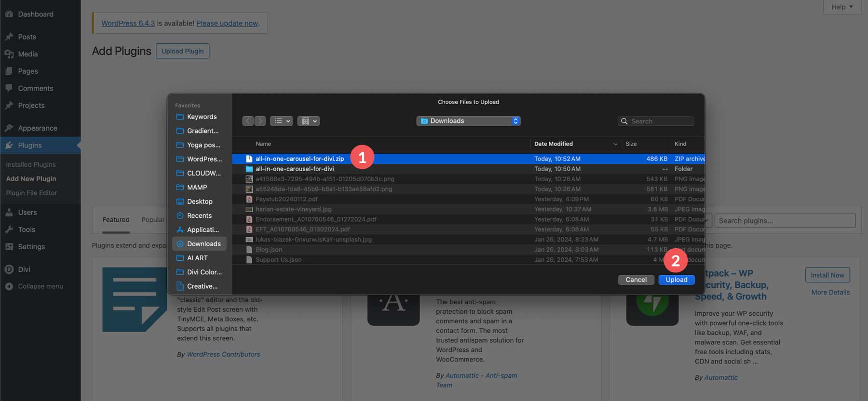Viewport: 868px width, 401px height.
Task: Click the Search field in file dialog
Action: pyautogui.click(x=656, y=121)
